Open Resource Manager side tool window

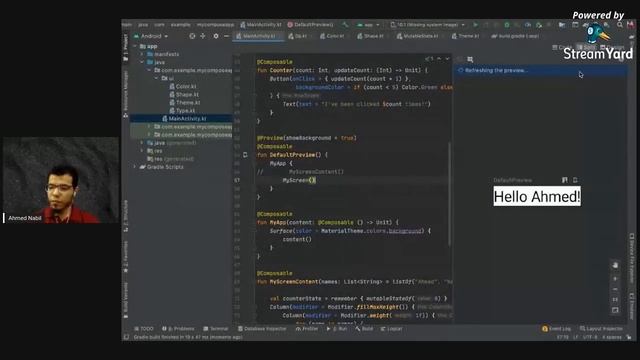(x=126, y=94)
